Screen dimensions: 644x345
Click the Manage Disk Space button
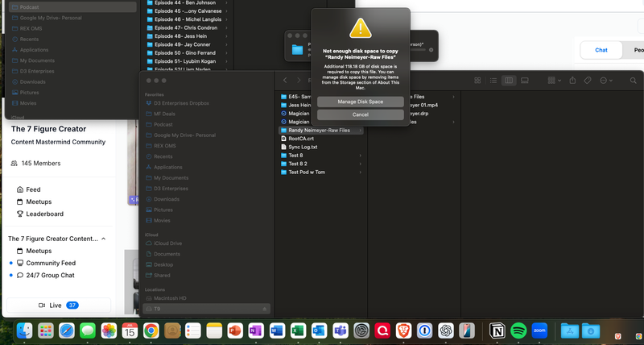[360, 102]
